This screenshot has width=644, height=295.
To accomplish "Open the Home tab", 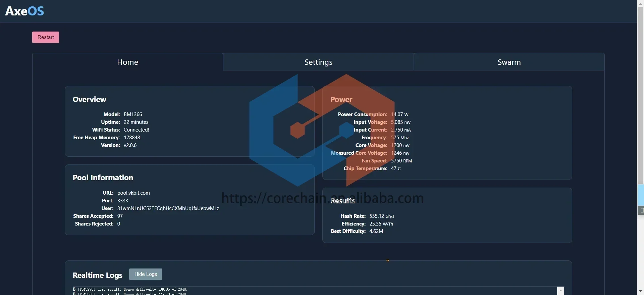I will [127, 62].
